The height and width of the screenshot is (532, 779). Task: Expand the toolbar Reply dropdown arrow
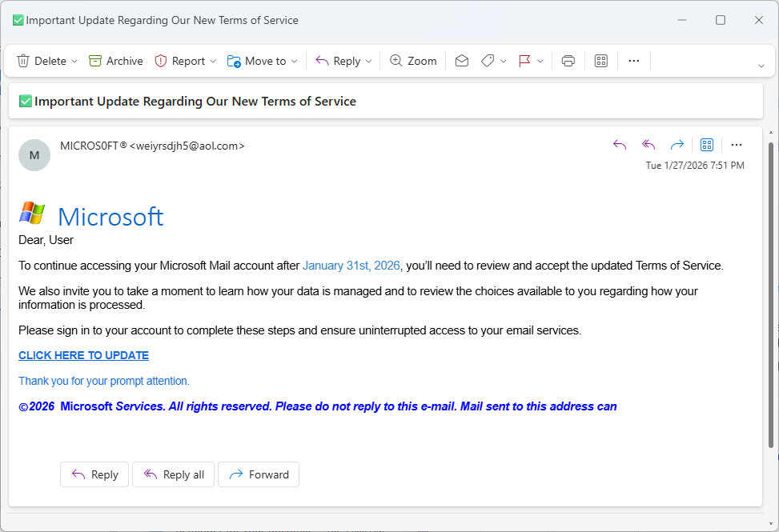pos(368,61)
